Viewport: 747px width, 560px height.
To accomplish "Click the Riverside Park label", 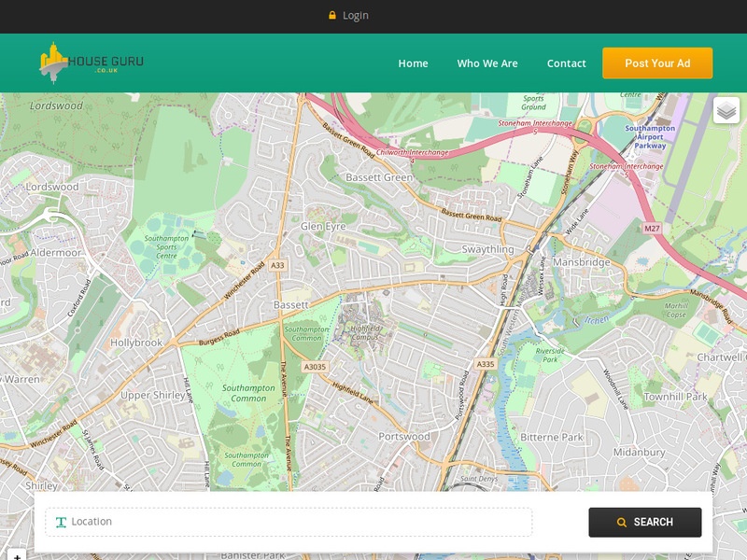I will pos(550,356).
